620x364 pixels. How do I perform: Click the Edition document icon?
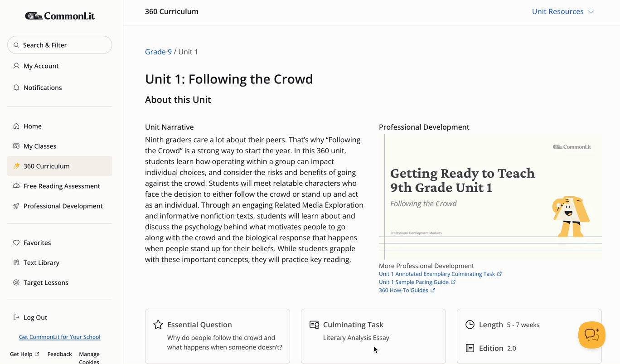(470, 348)
